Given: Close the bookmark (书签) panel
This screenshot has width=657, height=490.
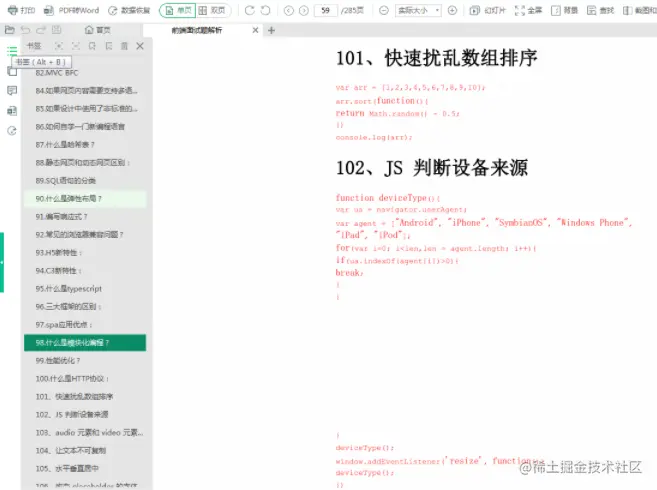Looking at the screenshot, I should coord(140,46).
